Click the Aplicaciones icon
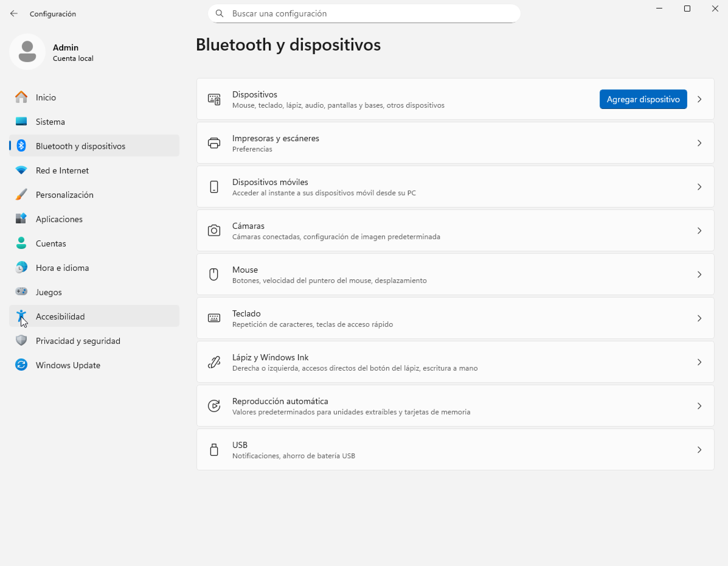This screenshot has width=728, height=566. tap(21, 219)
